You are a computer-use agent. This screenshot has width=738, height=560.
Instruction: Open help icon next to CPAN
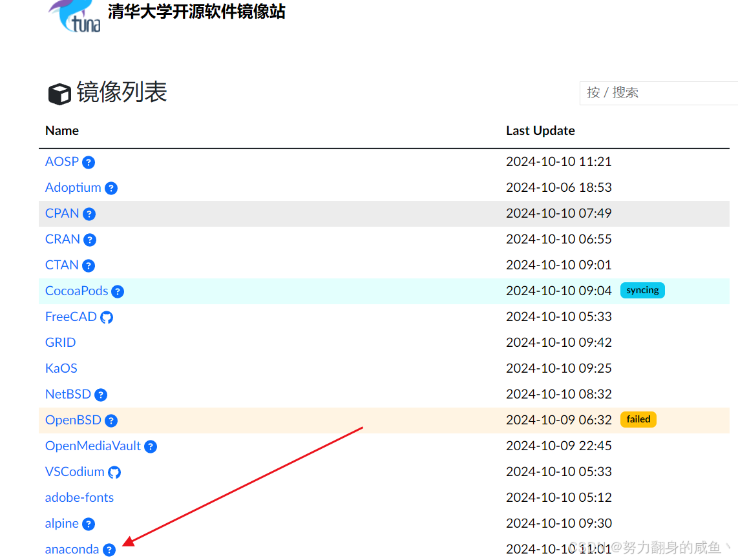click(89, 214)
